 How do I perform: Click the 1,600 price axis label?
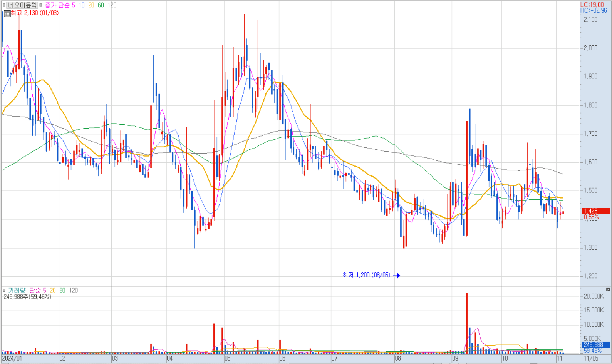(x=590, y=162)
